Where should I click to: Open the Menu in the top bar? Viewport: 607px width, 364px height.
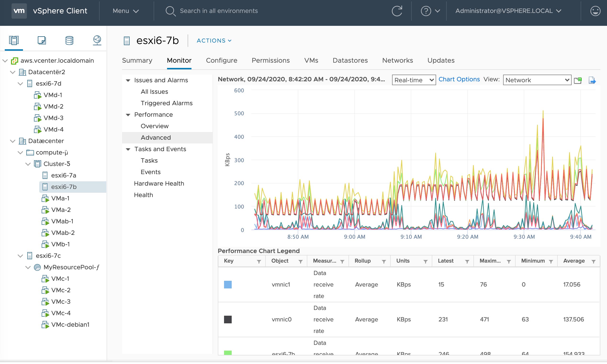[x=125, y=11]
